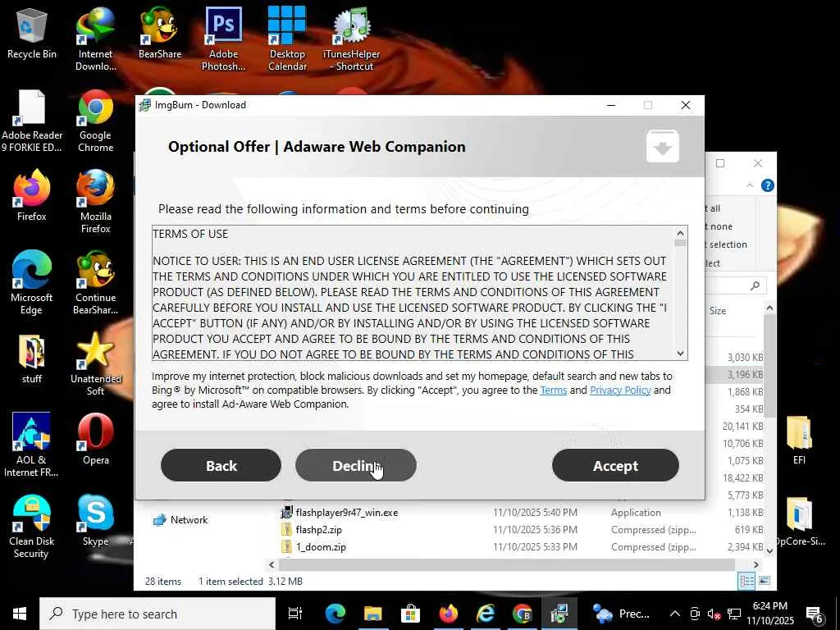Select the Skype desktop shortcut
The height and width of the screenshot is (630, 840).
(95, 521)
